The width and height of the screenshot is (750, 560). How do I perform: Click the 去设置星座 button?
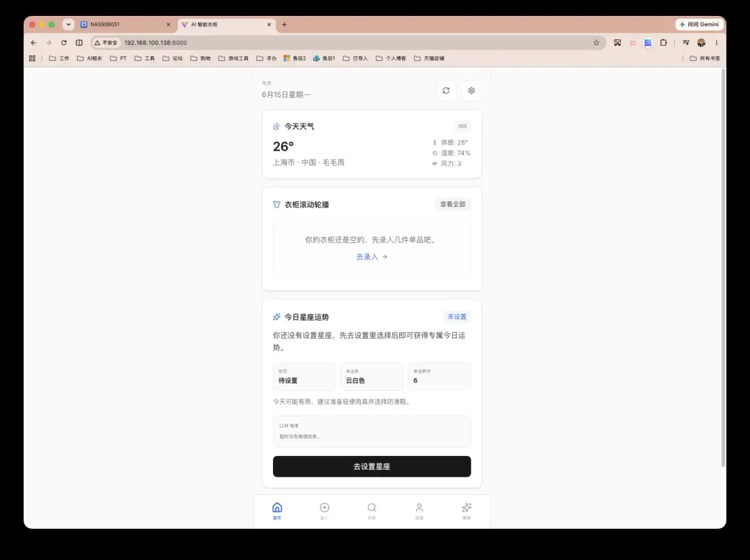[x=372, y=466]
